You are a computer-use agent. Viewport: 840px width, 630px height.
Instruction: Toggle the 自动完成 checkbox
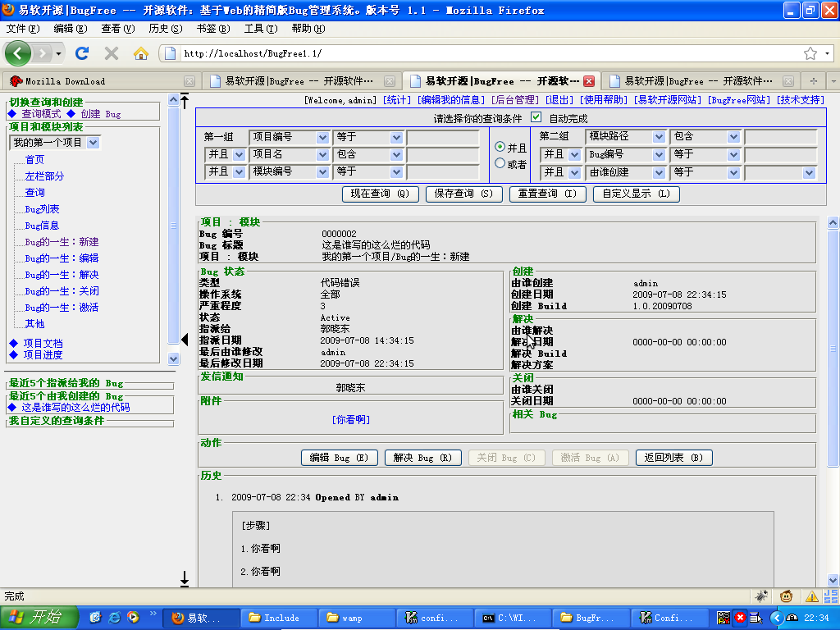tap(536, 116)
